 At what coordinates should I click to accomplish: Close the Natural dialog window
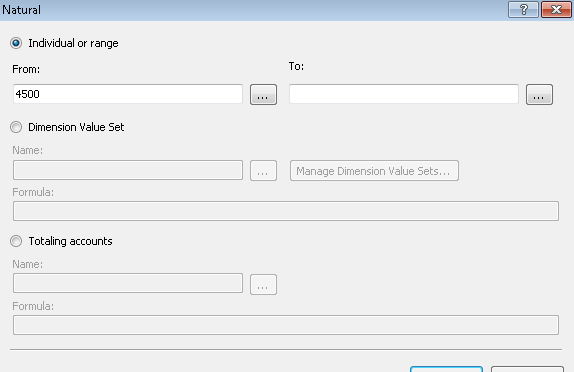556,10
